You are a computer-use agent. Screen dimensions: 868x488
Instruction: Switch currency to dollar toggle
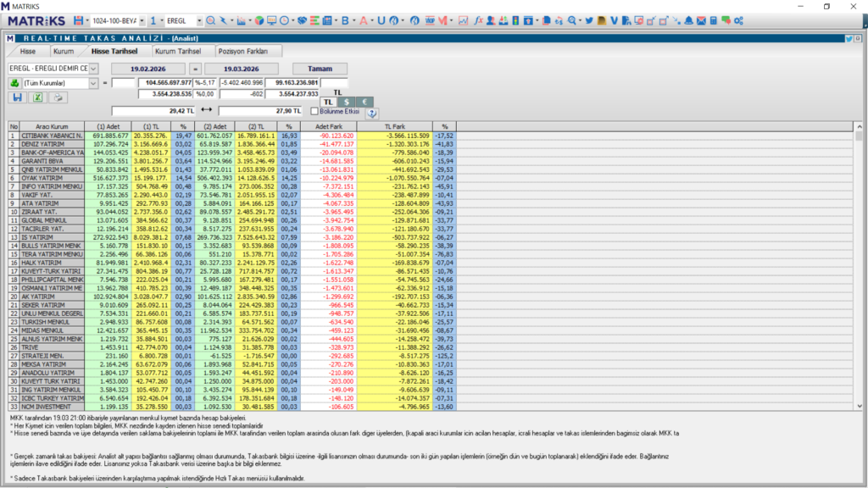(347, 102)
